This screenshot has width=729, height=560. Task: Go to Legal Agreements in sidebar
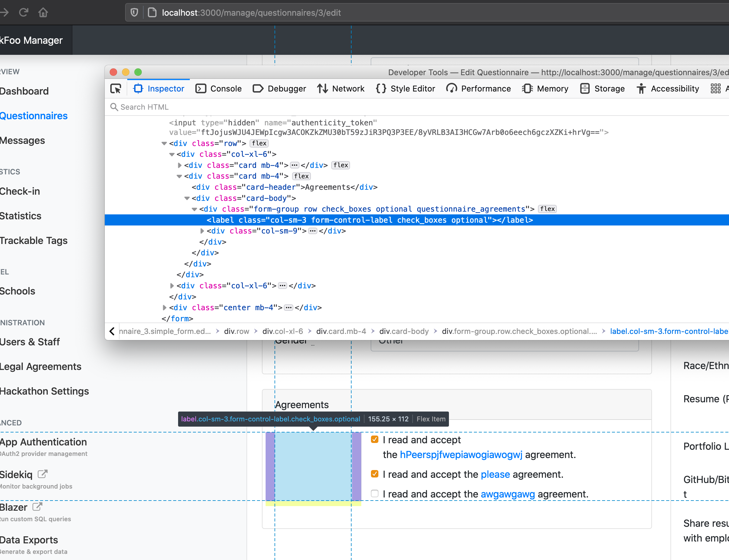[x=41, y=366]
